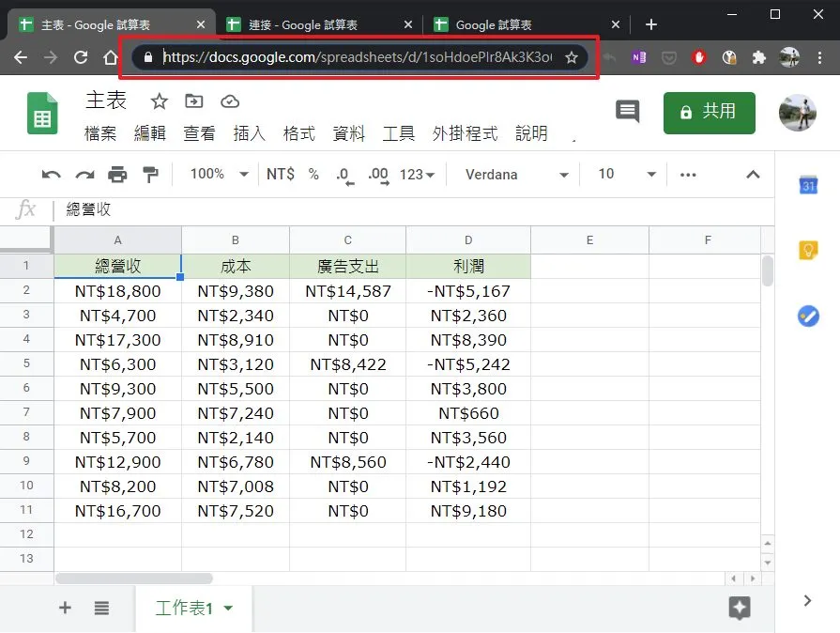Open the Verdana font dropdown
840x633 pixels.
(x=516, y=175)
